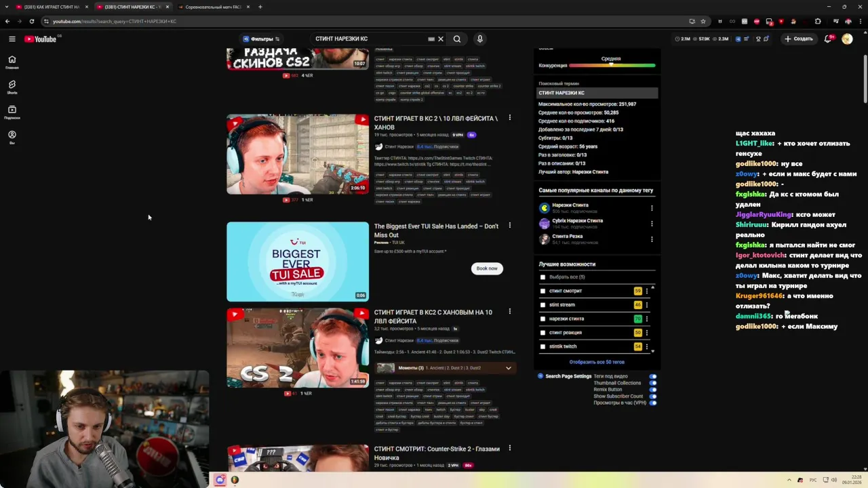The width and height of the screenshot is (868, 488).
Task: Open Shorts in the left sidebar
Action: click(x=12, y=87)
